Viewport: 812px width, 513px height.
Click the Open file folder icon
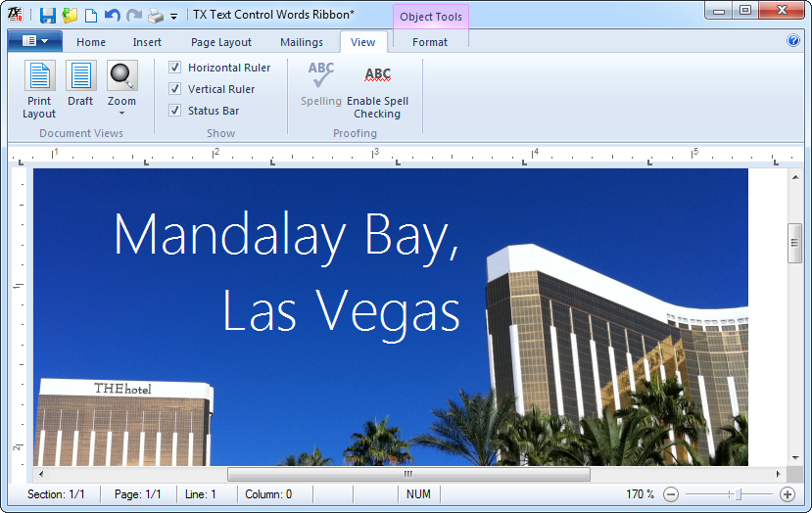(x=70, y=15)
